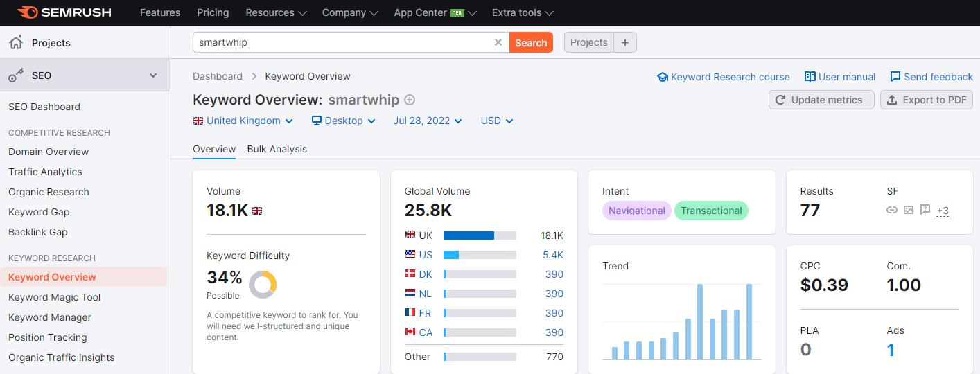The height and width of the screenshot is (374, 980).
Task: Click the UK volume progress bar
Action: coord(480,235)
